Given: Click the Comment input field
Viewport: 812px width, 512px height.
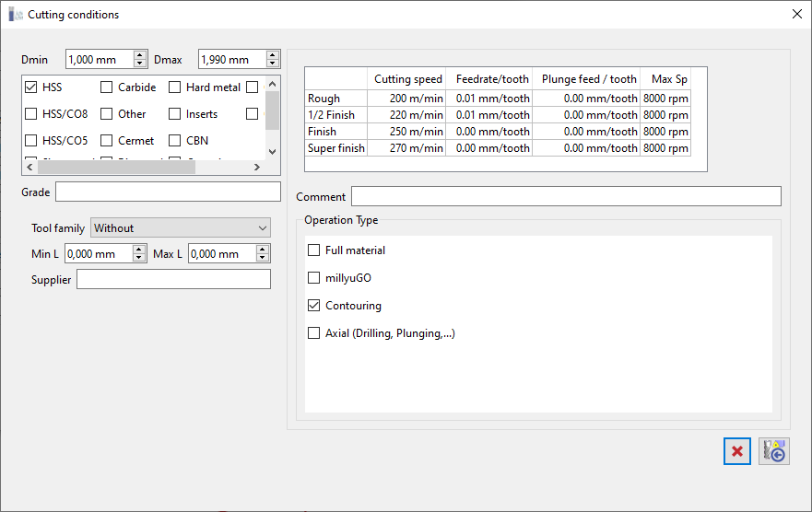Looking at the screenshot, I should [565, 196].
